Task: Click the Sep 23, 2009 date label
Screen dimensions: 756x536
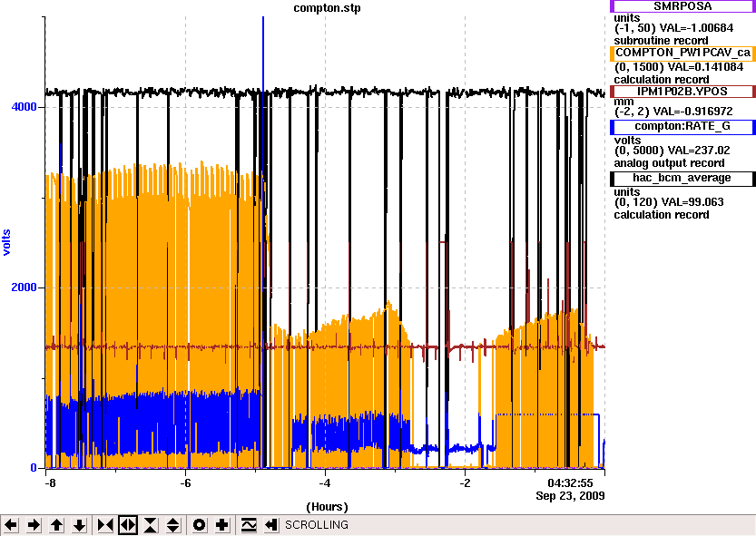Action: point(570,496)
